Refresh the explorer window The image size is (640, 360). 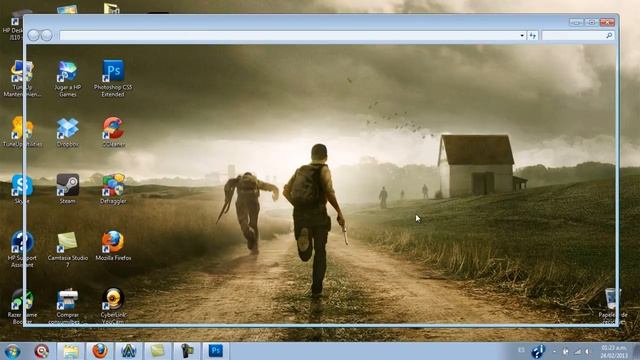pos(533,36)
